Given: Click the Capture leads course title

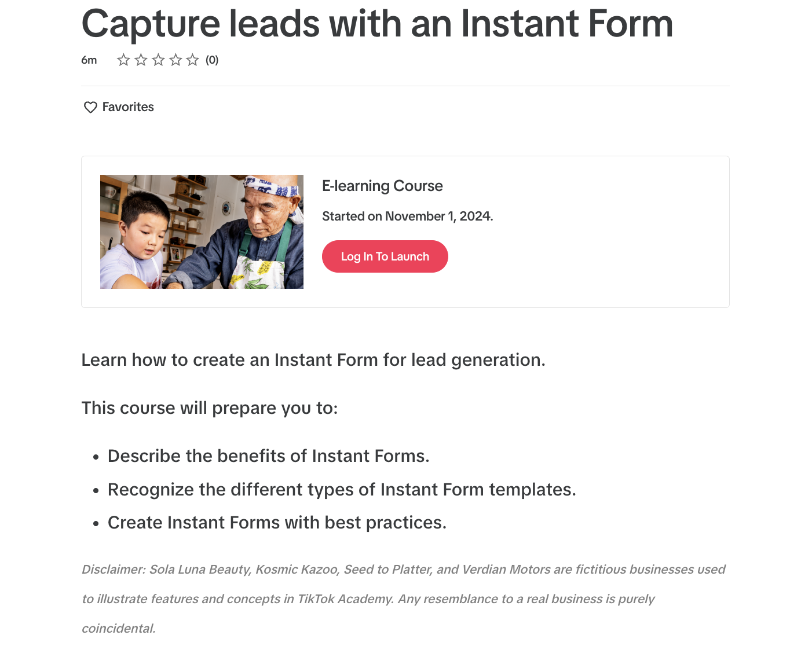Looking at the screenshot, I should pos(377,24).
